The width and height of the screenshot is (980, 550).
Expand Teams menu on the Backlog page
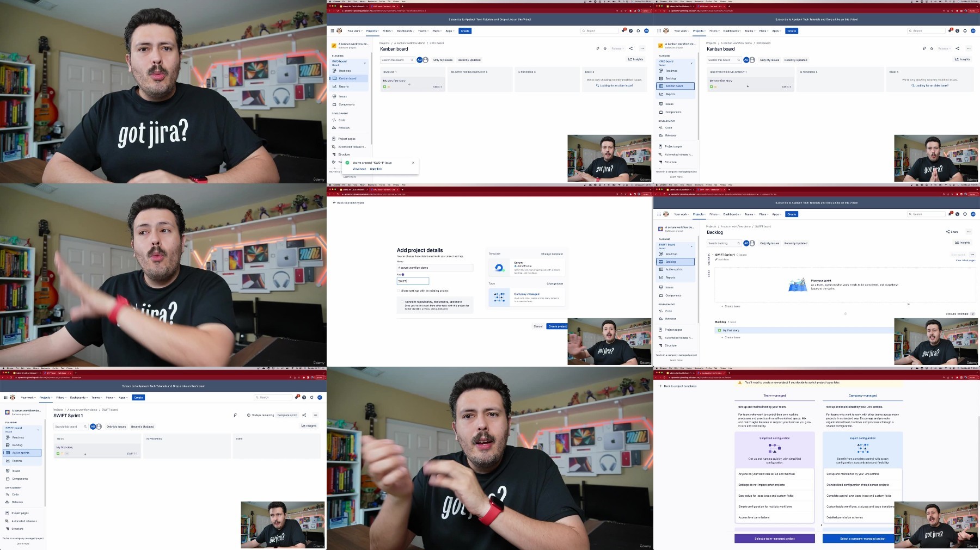click(x=750, y=214)
